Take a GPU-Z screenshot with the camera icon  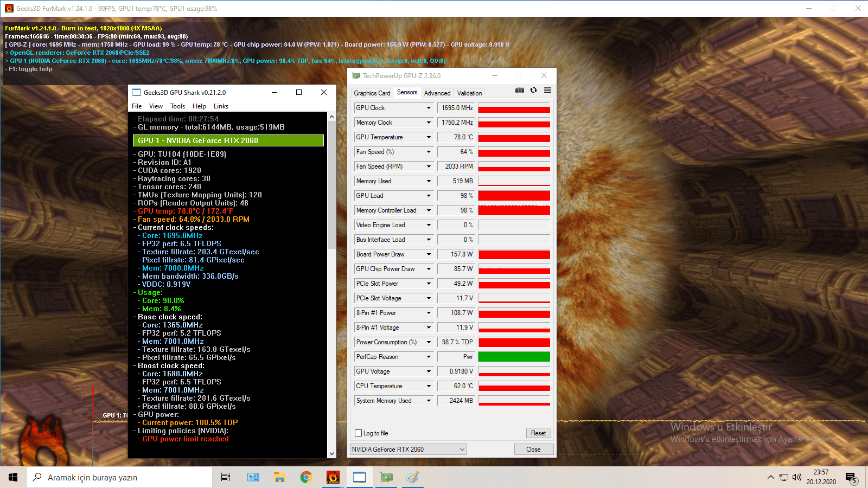pos(519,90)
